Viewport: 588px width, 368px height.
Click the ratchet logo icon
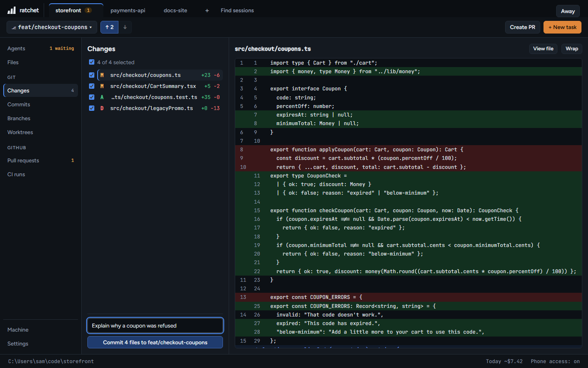pyautogui.click(x=11, y=10)
